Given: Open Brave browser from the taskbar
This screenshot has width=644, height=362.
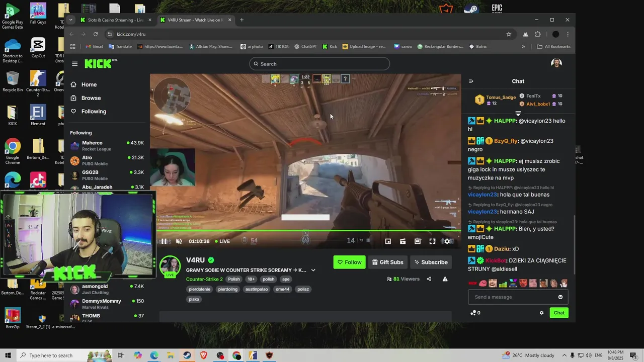Looking at the screenshot, I should 203,355.
